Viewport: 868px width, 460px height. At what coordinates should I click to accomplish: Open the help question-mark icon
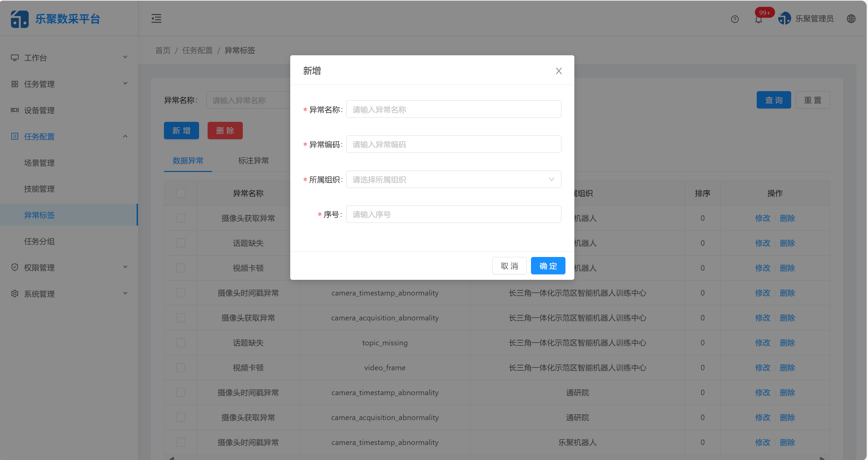click(734, 19)
